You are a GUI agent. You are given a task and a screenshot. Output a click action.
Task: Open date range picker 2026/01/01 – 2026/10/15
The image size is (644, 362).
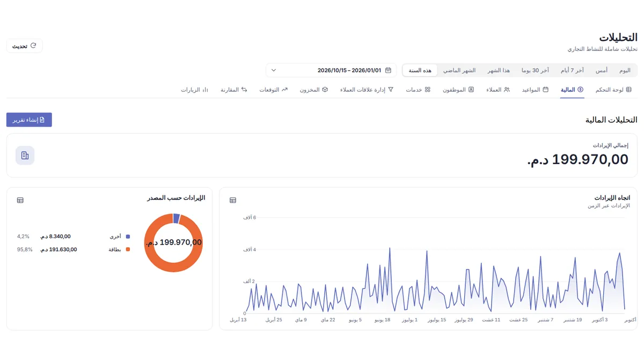[x=331, y=70]
